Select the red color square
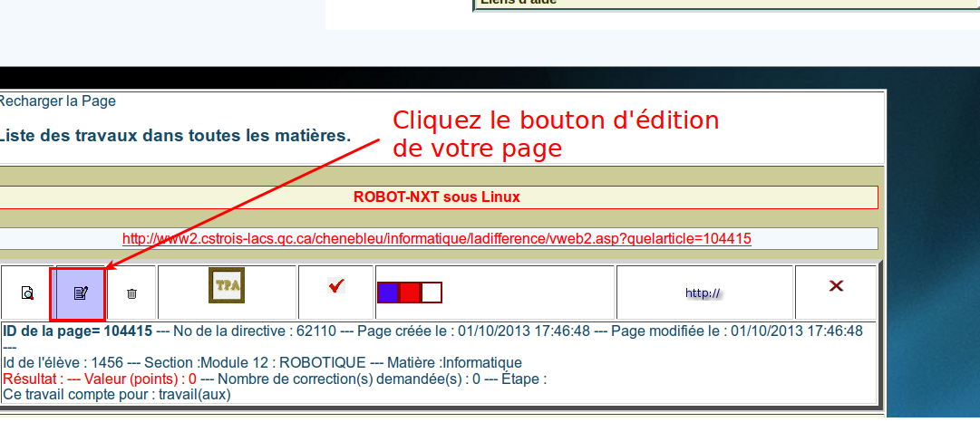The height and width of the screenshot is (422, 980). (410, 293)
